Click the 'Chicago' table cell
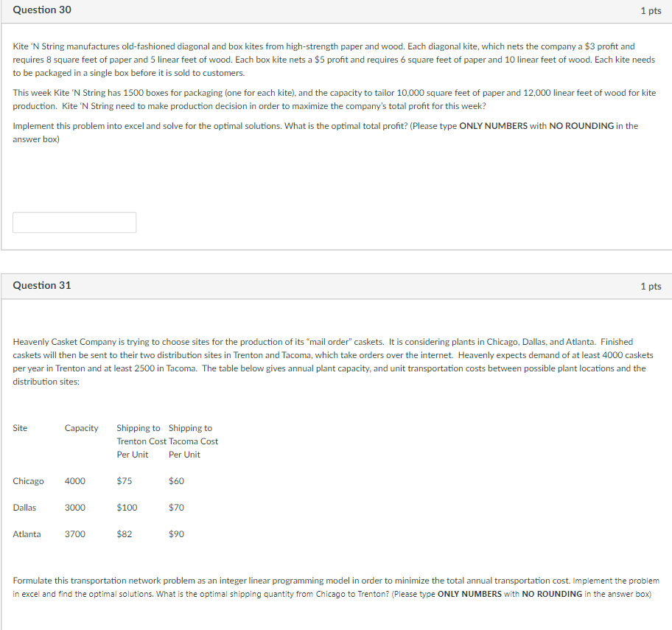The image size is (672, 630). 28,481
